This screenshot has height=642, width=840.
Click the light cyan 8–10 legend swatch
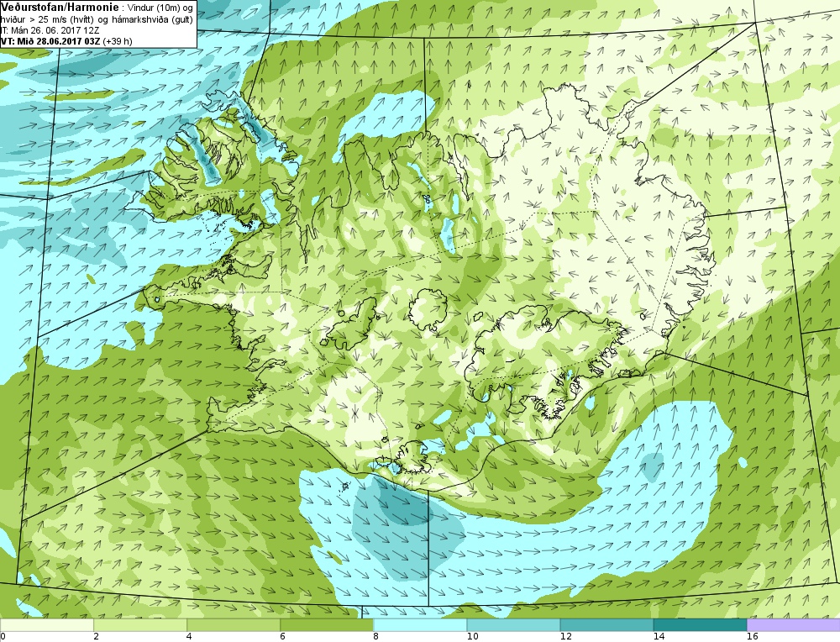[420, 625]
